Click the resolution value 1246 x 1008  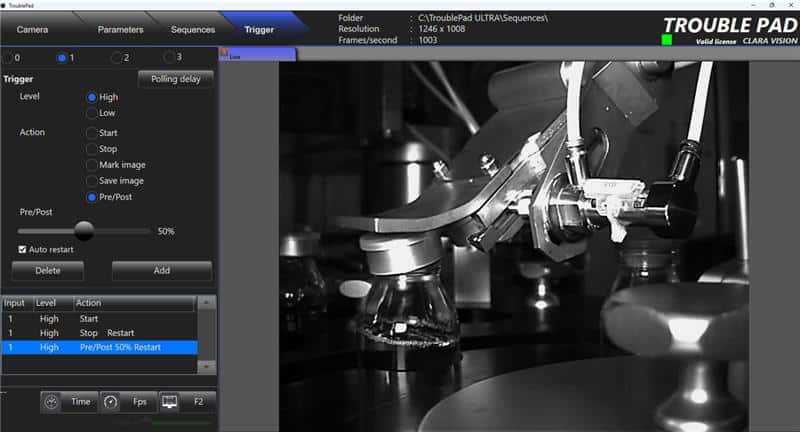441,29
